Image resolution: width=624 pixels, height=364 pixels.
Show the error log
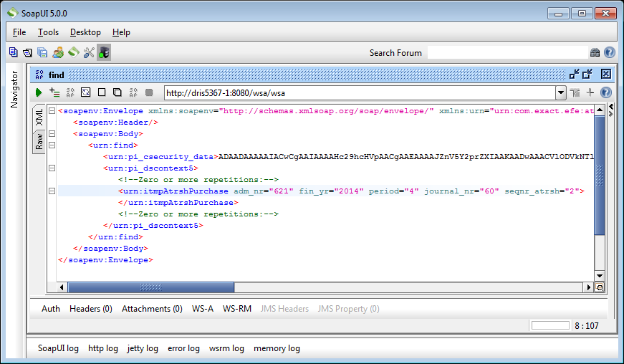pyautogui.click(x=183, y=348)
